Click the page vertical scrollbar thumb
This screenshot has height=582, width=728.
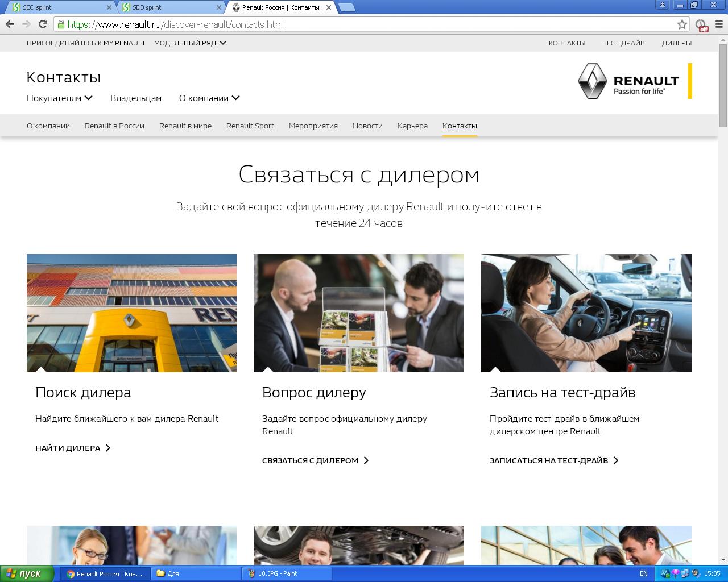pos(723,85)
